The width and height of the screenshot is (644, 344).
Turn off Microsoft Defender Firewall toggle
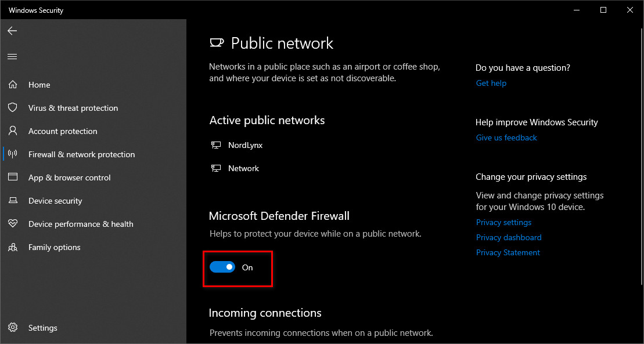click(222, 267)
